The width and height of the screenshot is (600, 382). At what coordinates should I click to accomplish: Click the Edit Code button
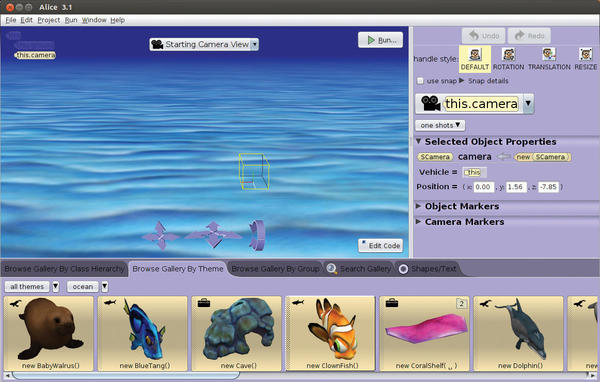380,245
